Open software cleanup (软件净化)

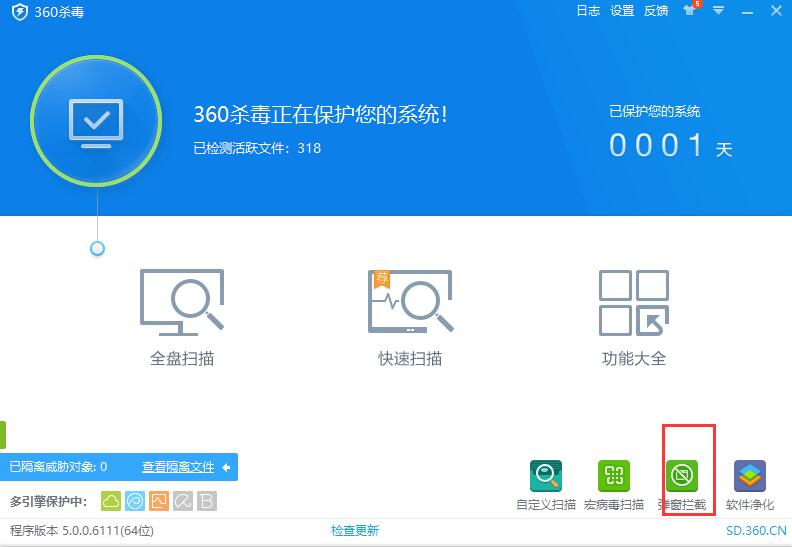coord(750,485)
